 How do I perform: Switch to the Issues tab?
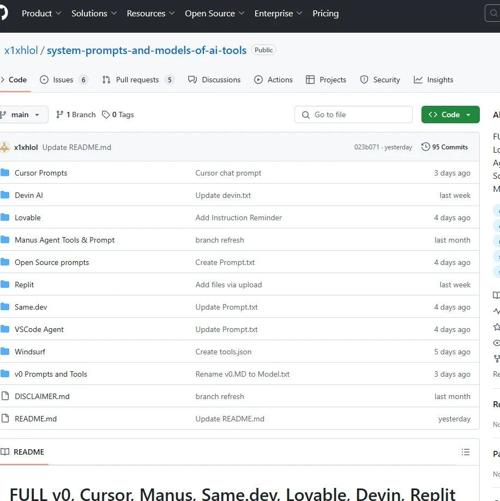click(x=64, y=80)
